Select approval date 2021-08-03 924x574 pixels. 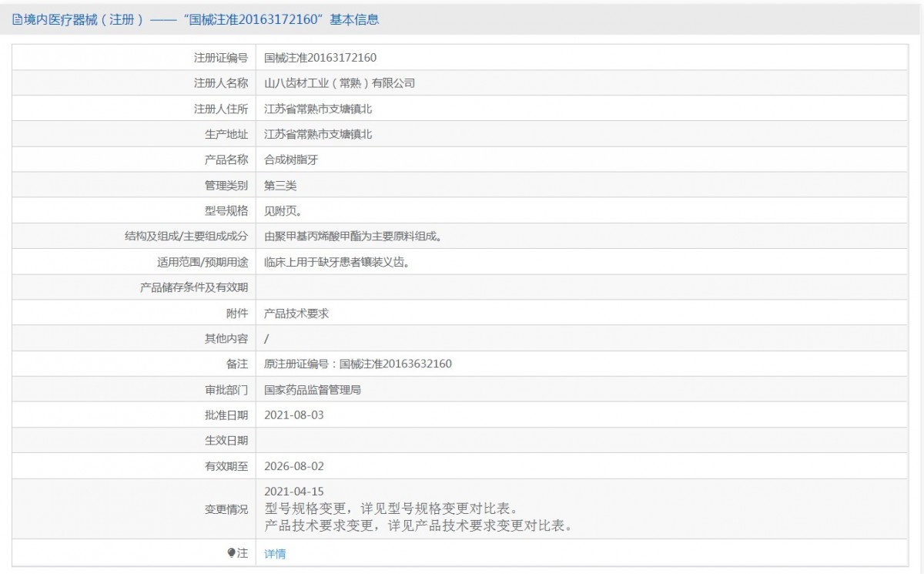(x=294, y=415)
